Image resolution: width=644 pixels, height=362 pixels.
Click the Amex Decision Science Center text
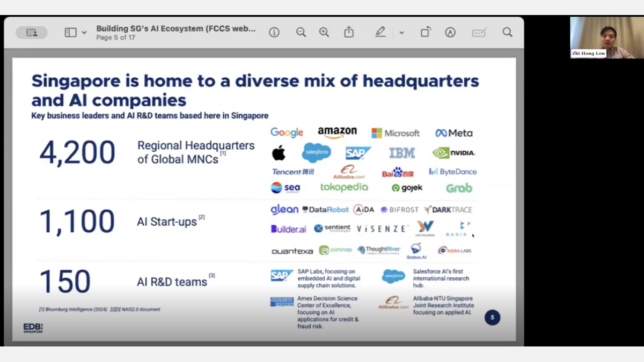tap(328, 312)
